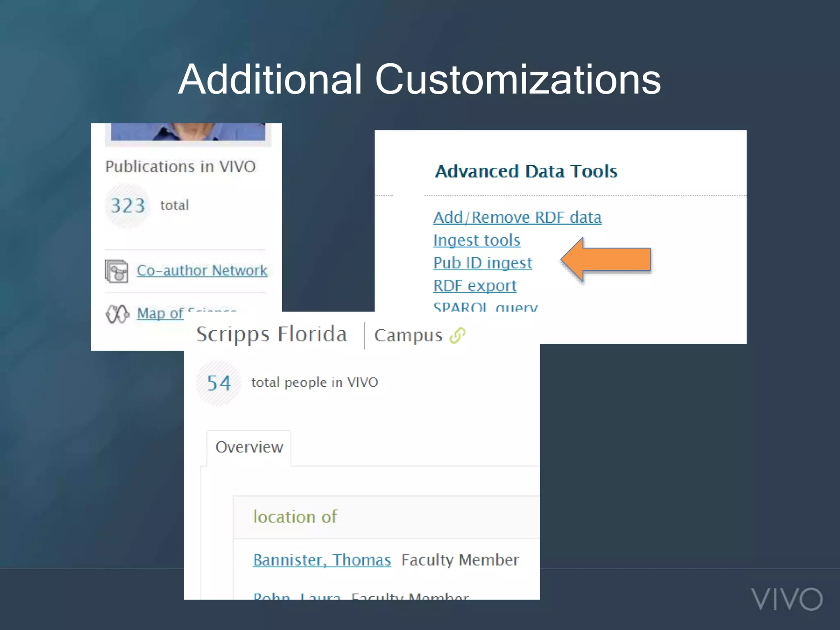Click the Advanced Data Tools heading
The width and height of the screenshot is (840, 630).
pyautogui.click(x=526, y=171)
